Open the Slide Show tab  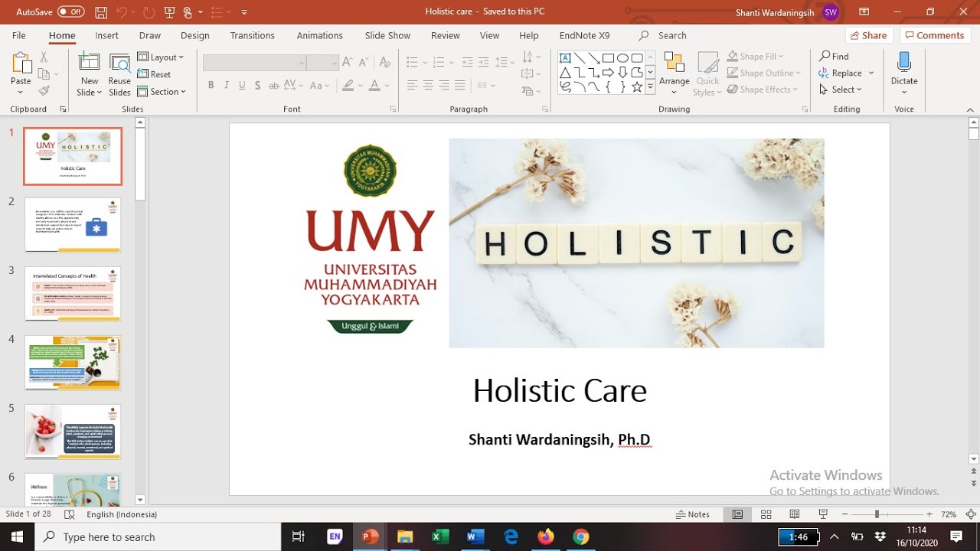tap(387, 35)
